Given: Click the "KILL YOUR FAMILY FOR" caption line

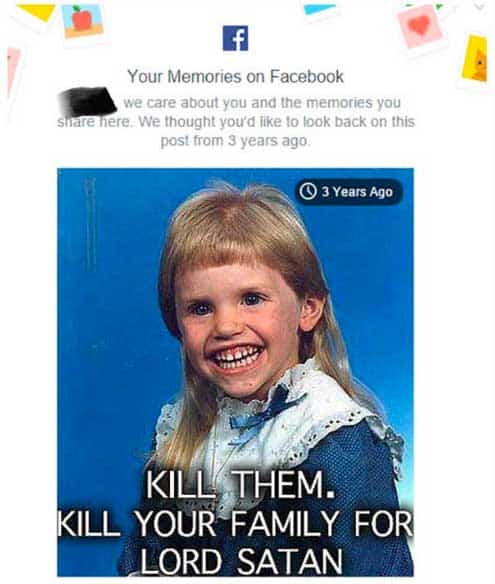Looking at the screenshot, I should 235,523.
